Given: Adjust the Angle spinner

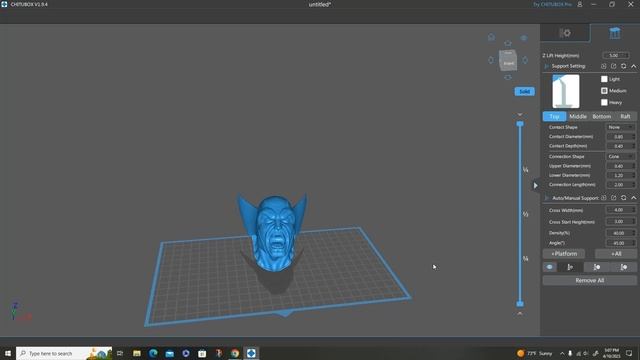Looking at the screenshot, I should point(620,243).
